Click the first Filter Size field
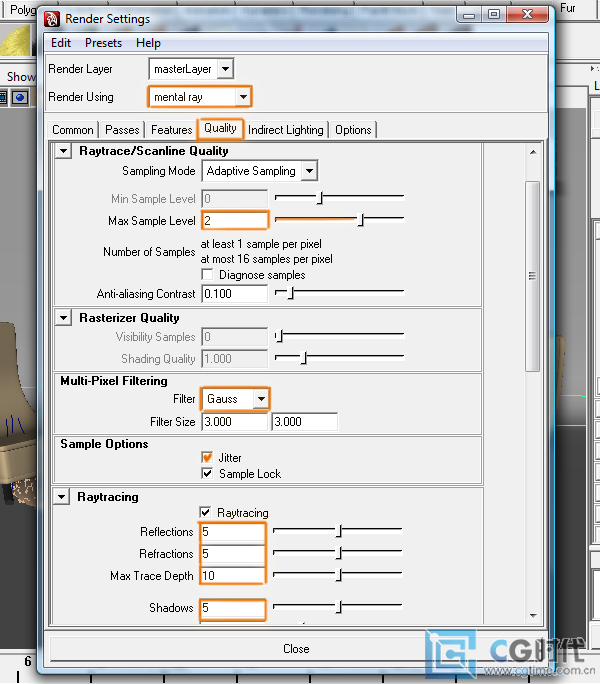The height and width of the screenshot is (684, 600). tap(235, 422)
